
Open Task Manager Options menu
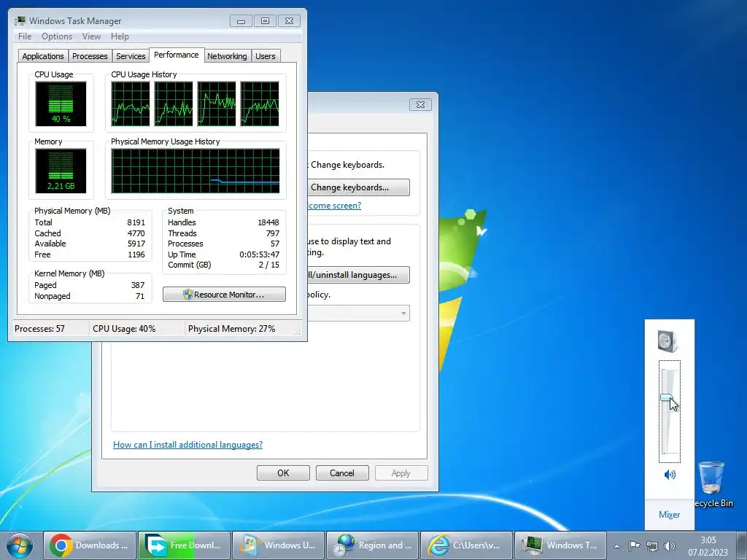click(x=57, y=36)
